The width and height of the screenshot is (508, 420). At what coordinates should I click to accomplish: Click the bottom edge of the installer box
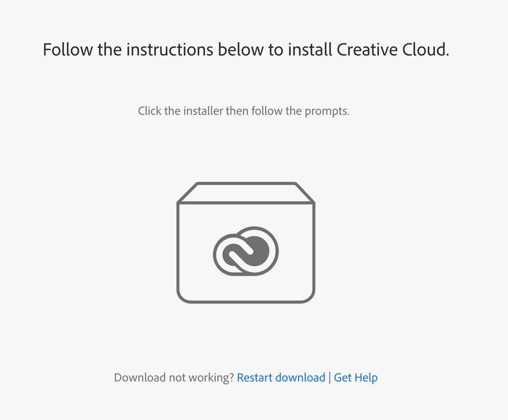[x=246, y=301]
